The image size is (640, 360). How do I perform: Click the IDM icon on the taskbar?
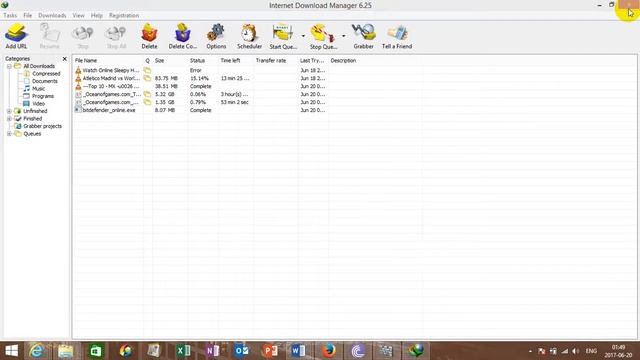(416, 351)
